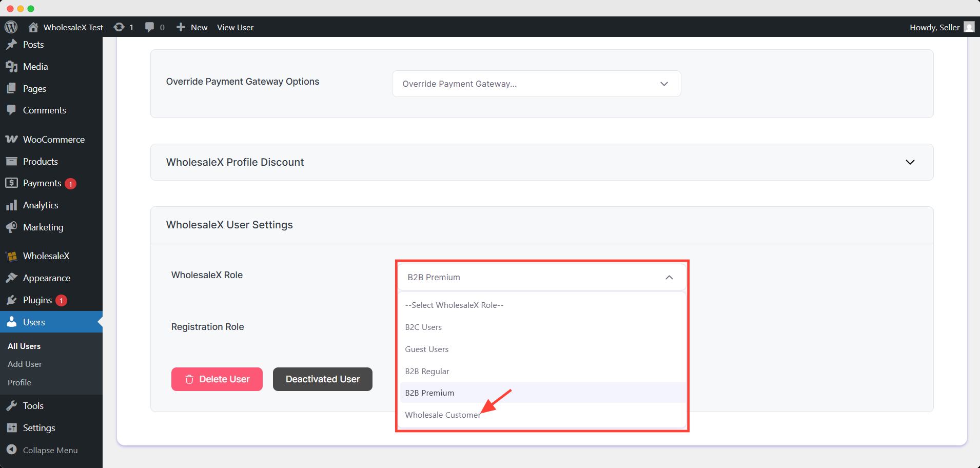
Task: Open the updates icon in admin bar
Action: (x=119, y=27)
